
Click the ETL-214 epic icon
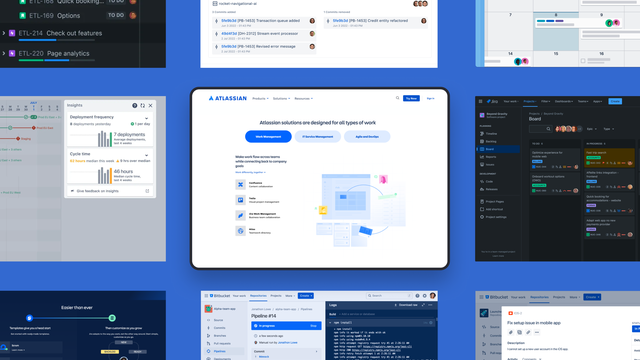[x=12, y=33]
